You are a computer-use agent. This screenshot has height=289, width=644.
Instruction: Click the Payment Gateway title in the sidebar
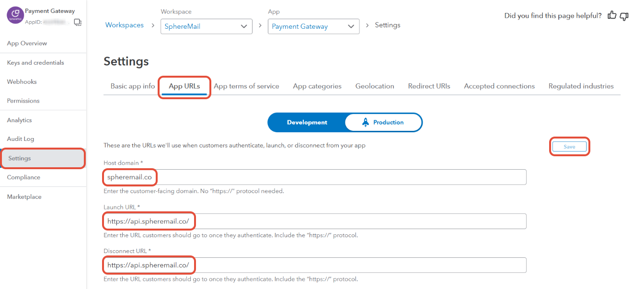tap(50, 11)
